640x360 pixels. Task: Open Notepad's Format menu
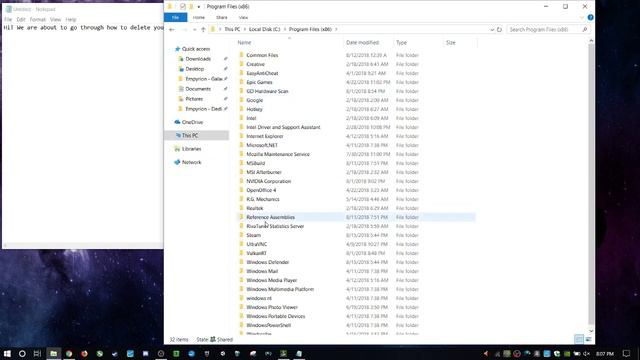click(38, 20)
